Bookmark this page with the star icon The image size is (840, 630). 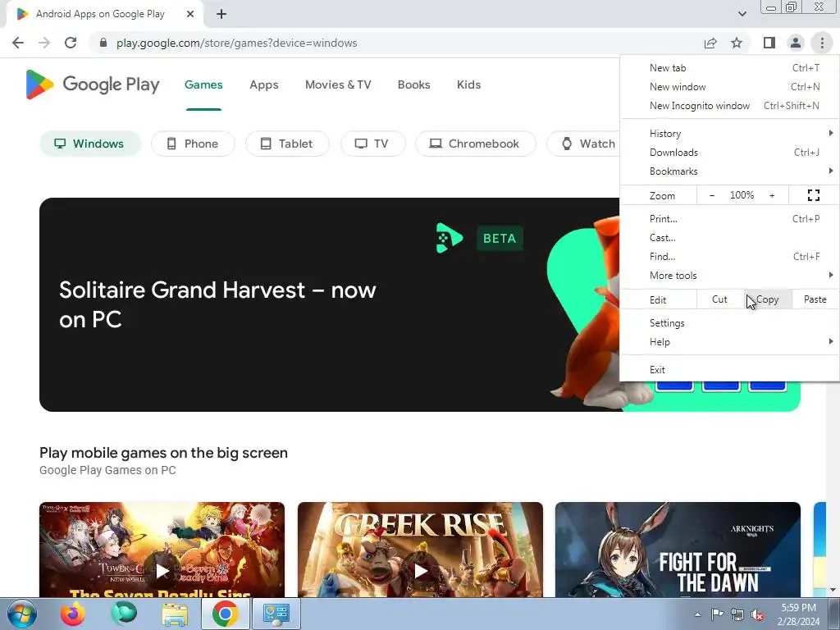click(x=737, y=43)
